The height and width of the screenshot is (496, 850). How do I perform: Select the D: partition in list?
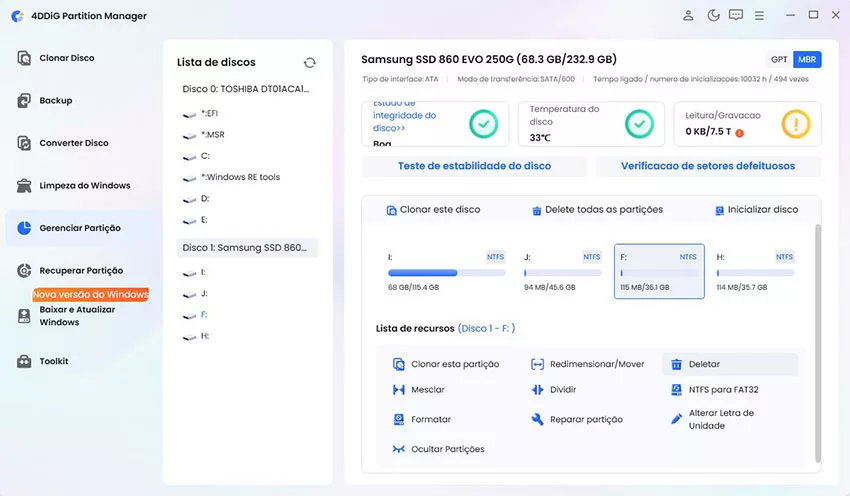(x=196, y=198)
